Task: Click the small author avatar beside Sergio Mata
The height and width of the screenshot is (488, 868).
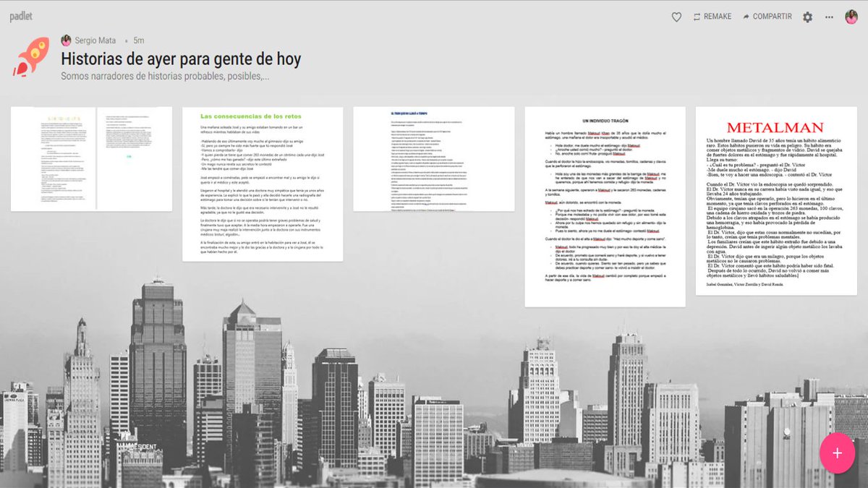Action: tap(66, 40)
